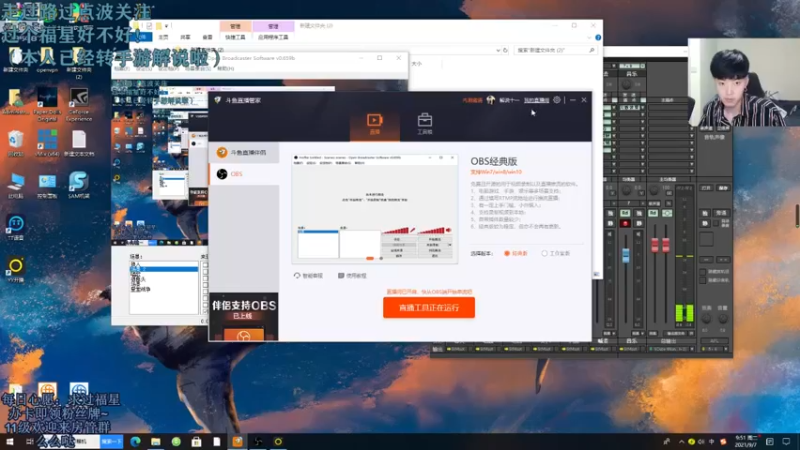Select the highlighted scene in OBS scene list

pos(164,268)
